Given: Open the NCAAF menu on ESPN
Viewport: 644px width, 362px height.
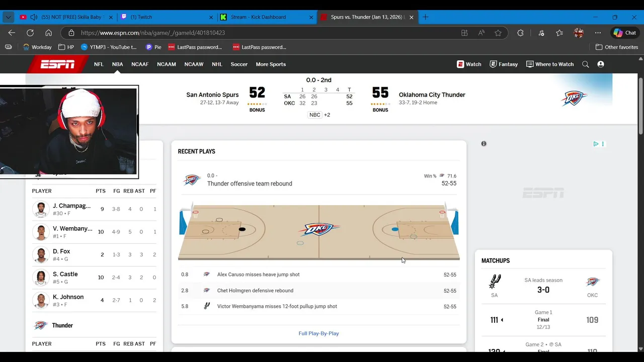Looking at the screenshot, I should click(140, 64).
